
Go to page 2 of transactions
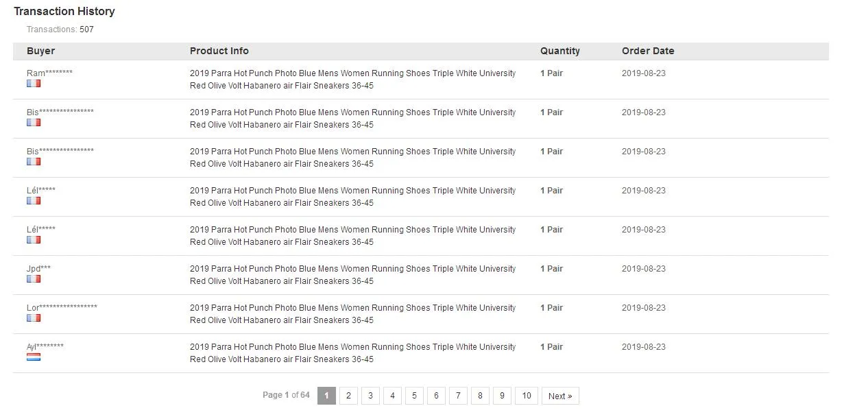point(348,396)
